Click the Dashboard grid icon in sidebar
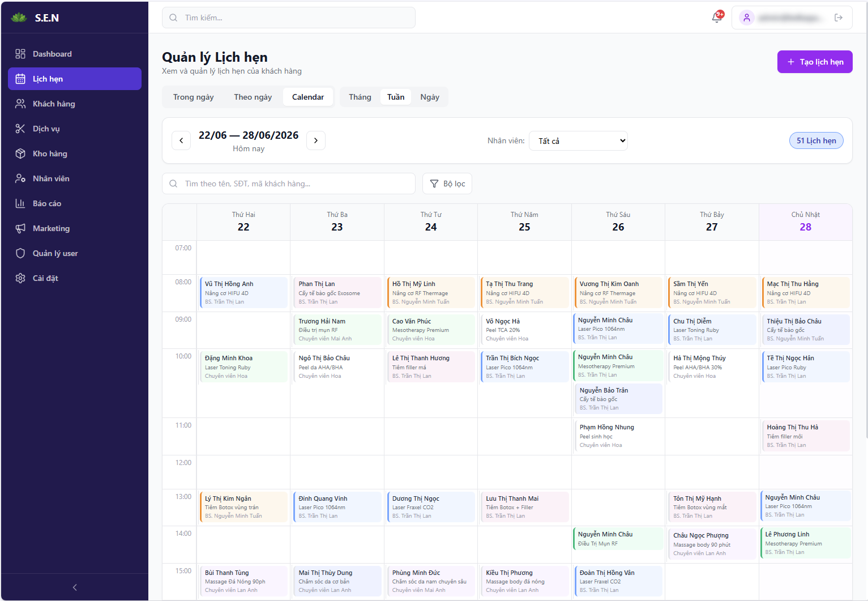 click(20, 54)
